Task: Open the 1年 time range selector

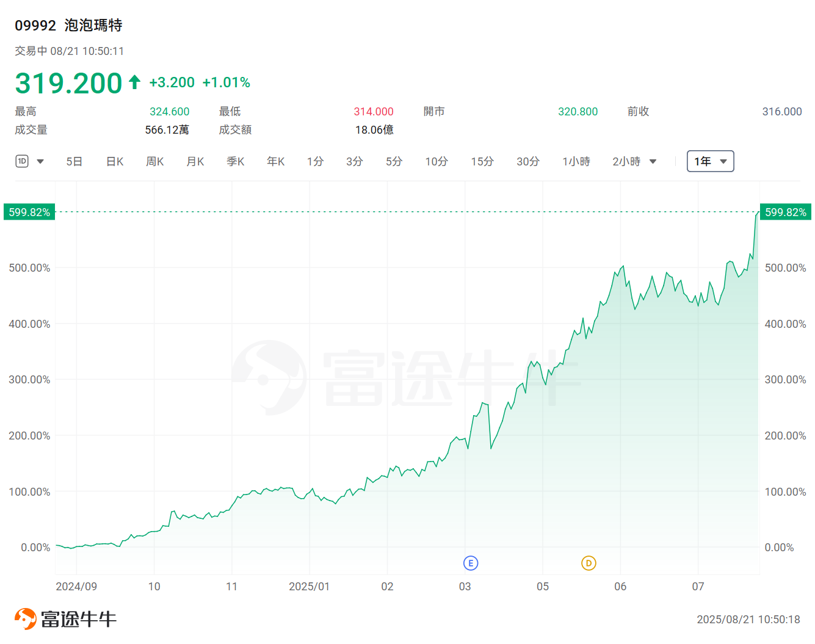Action: [x=710, y=161]
